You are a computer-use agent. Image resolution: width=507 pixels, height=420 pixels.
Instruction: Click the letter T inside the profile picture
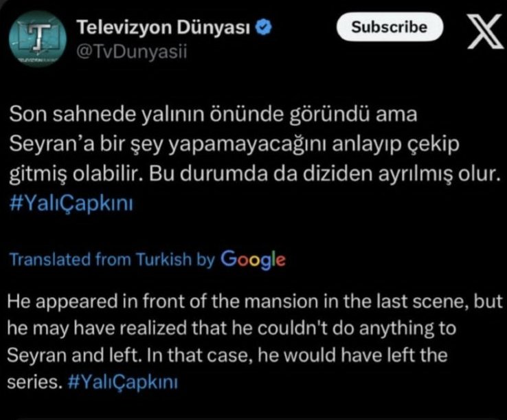click(38, 37)
